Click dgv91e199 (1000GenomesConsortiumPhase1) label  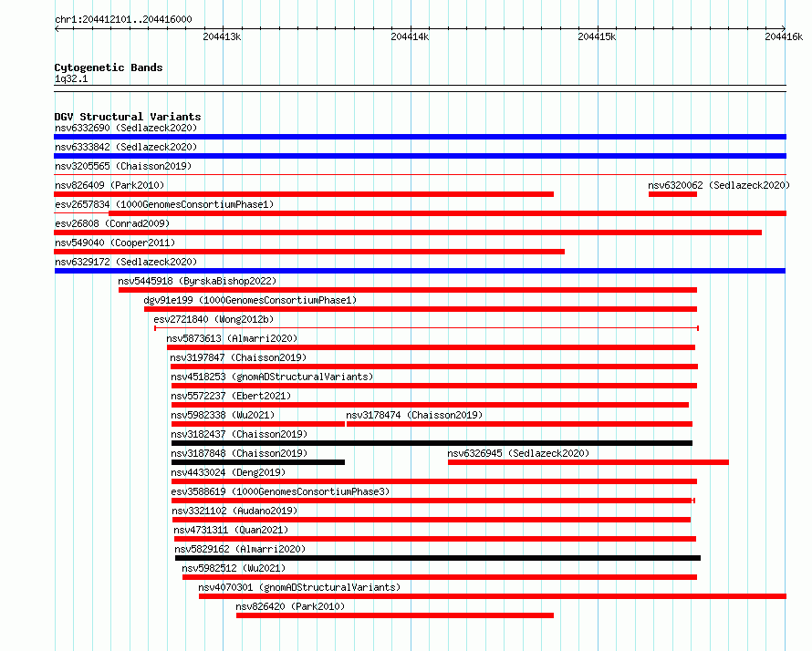pyautogui.click(x=250, y=300)
